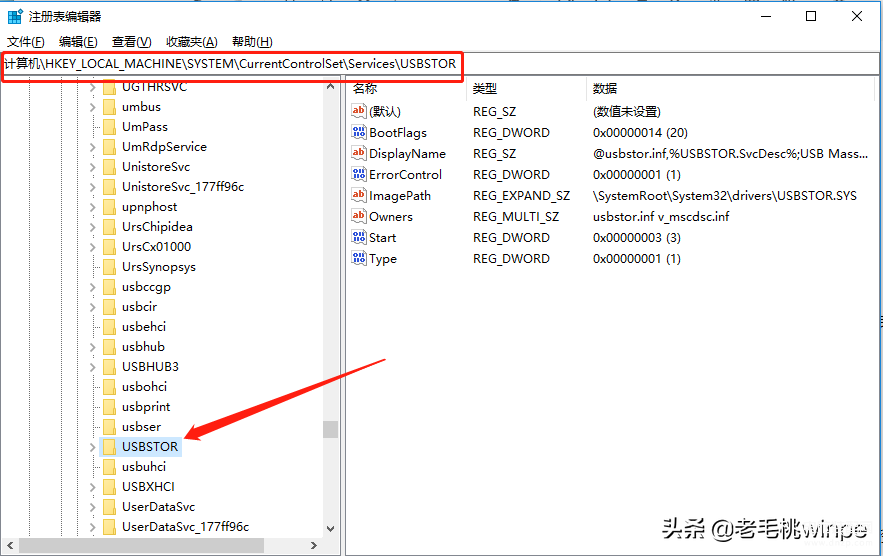Expand the usbcir key arrow
The height and width of the screenshot is (556, 883).
(93, 307)
